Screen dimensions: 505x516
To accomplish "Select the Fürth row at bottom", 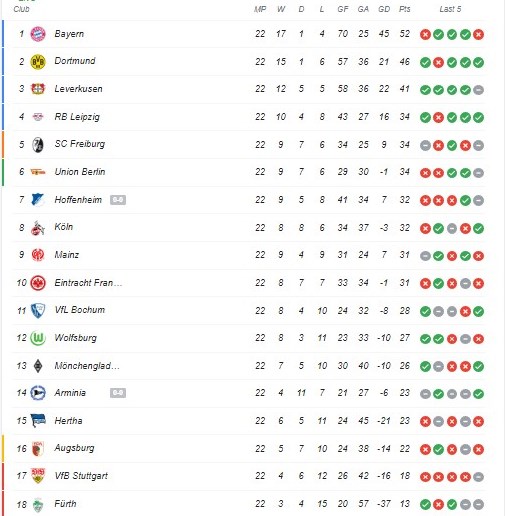I will pos(249,503).
